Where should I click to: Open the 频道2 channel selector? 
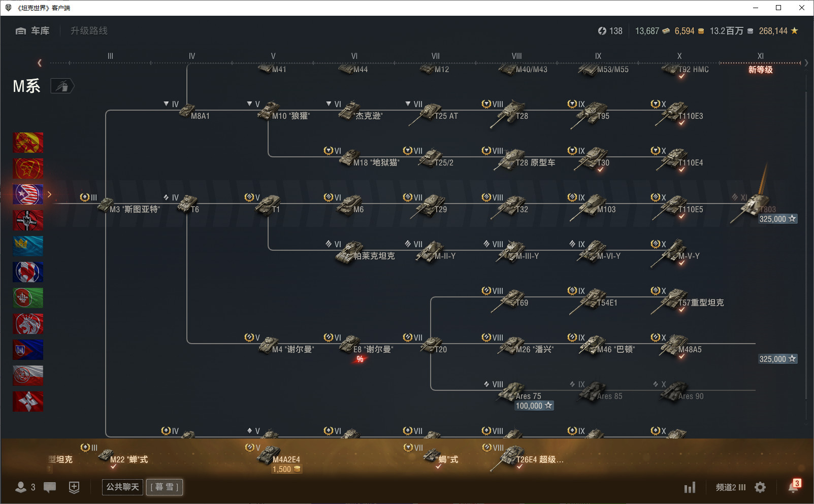click(x=731, y=487)
